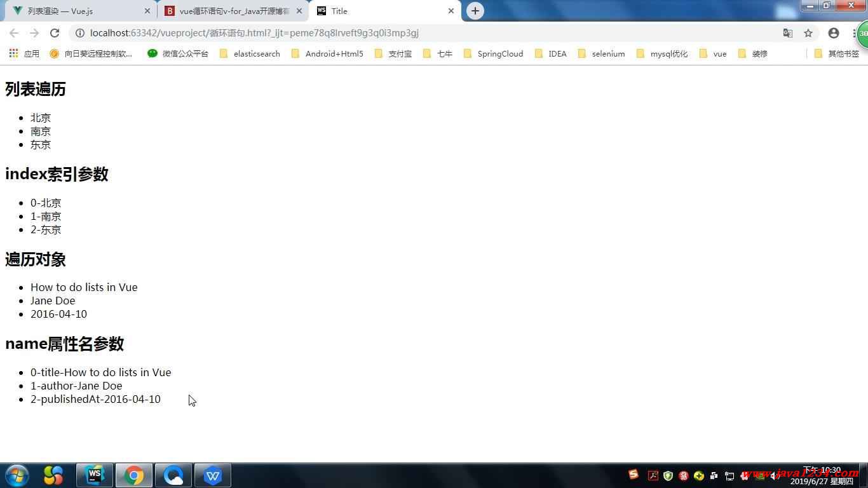Open the 装修 bookmark folder
Image resolution: width=868 pixels, height=488 pixels.
pos(753,53)
